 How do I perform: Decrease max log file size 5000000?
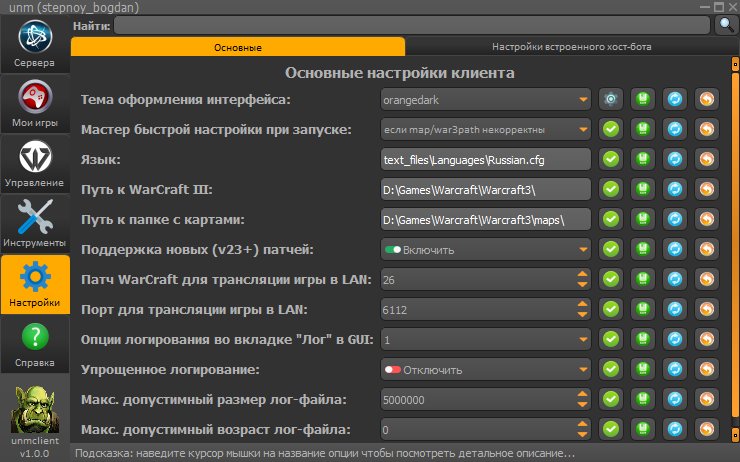(x=583, y=404)
